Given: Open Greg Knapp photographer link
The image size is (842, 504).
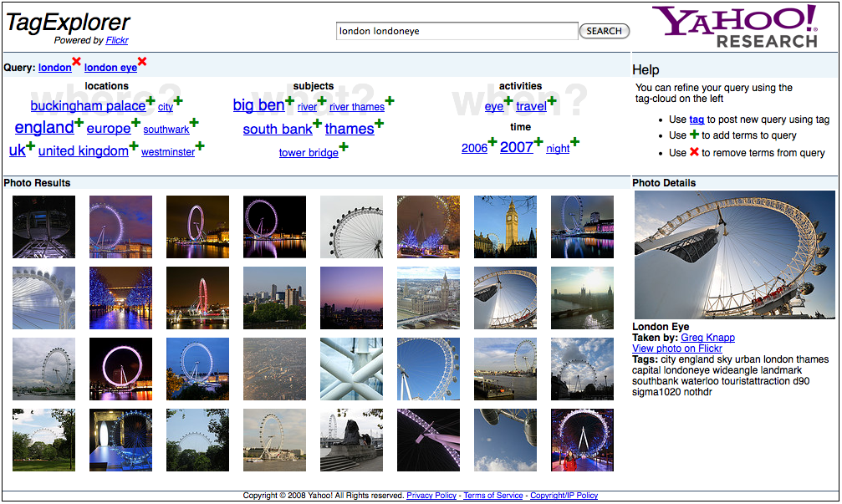Looking at the screenshot, I should (x=707, y=338).
